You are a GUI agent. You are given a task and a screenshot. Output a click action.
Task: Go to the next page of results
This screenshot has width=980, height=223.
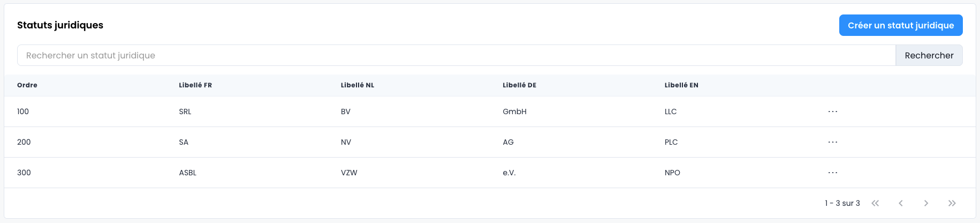[926, 203]
